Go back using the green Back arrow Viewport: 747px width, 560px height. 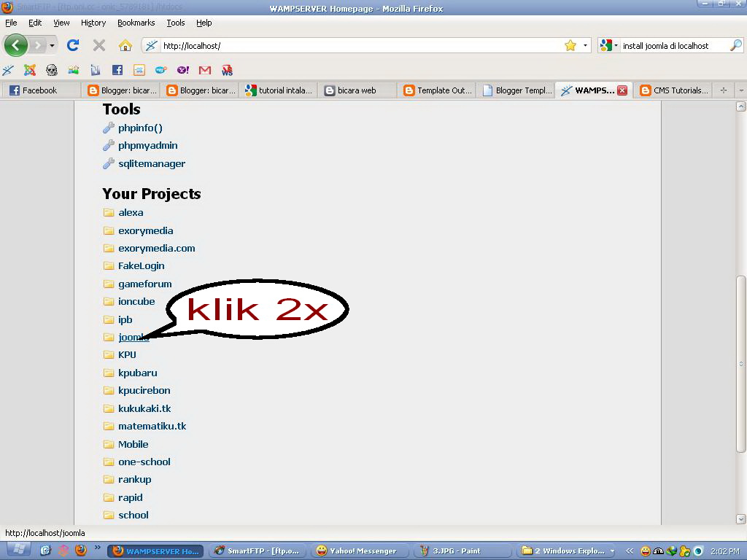pyautogui.click(x=16, y=45)
